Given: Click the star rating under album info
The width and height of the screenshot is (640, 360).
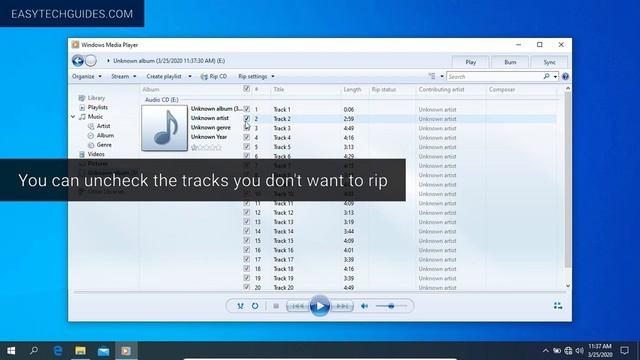Looking at the screenshot, I should click(206, 147).
